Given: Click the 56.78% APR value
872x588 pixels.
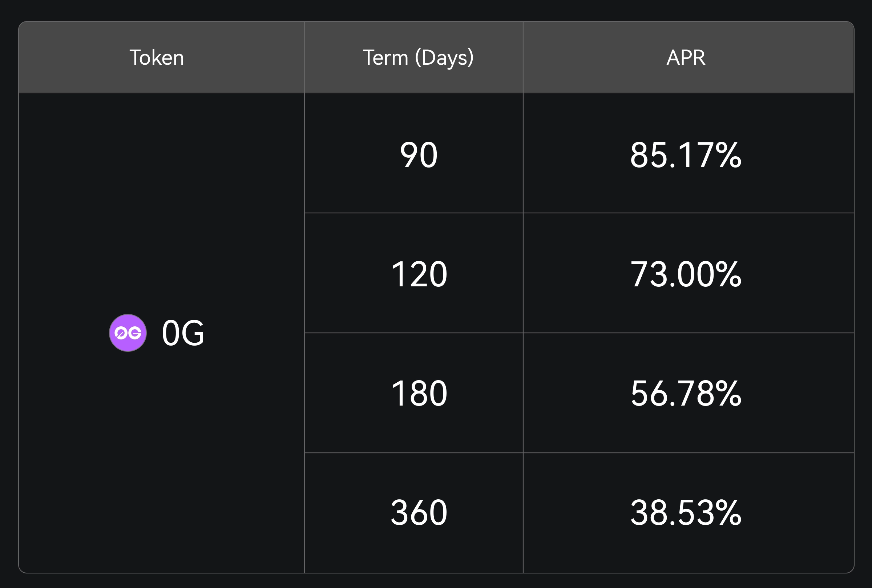Looking at the screenshot, I should 685,393.
